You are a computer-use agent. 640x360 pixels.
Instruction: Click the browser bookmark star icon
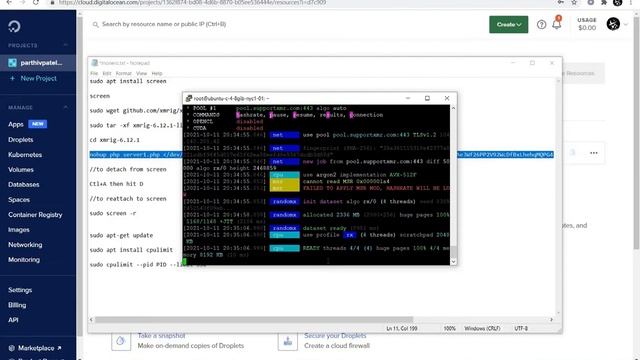574,2
